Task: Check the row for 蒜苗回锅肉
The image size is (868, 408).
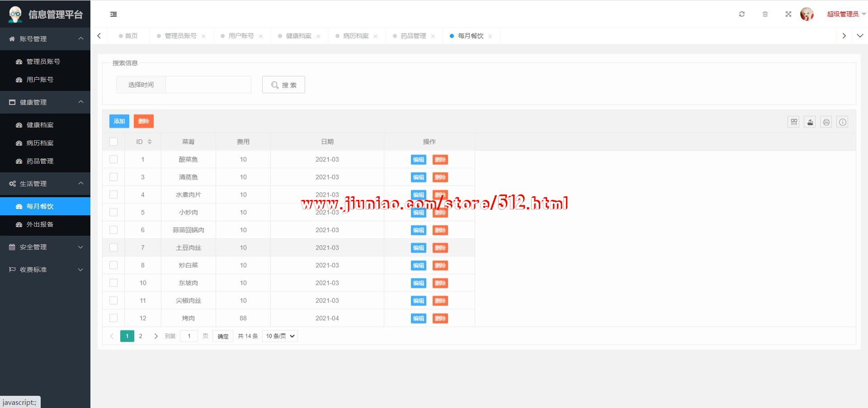Action: click(113, 230)
